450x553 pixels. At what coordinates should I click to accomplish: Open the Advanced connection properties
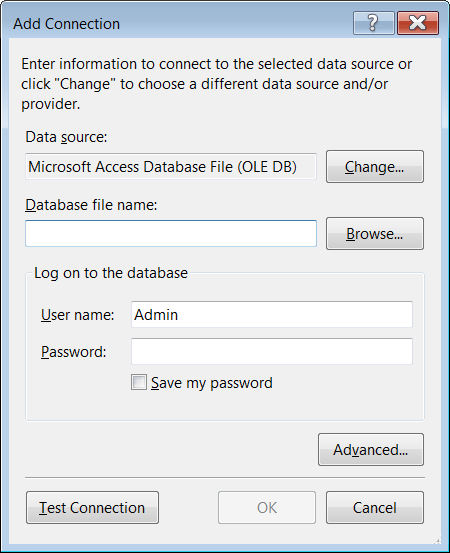(371, 450)
